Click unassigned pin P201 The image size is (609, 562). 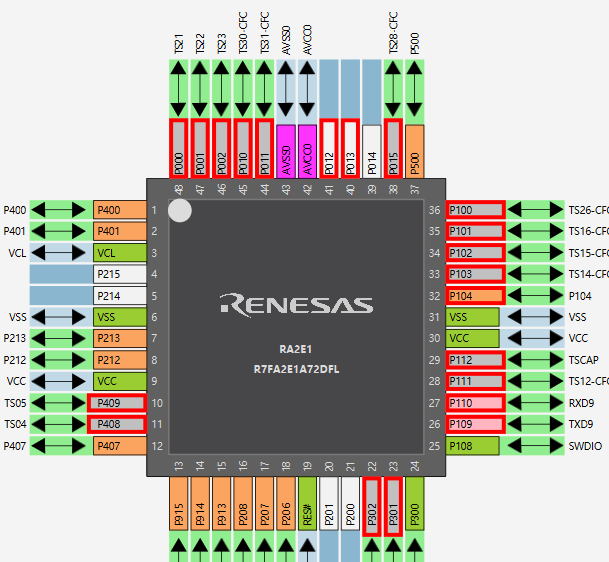(x=329, y=503)
